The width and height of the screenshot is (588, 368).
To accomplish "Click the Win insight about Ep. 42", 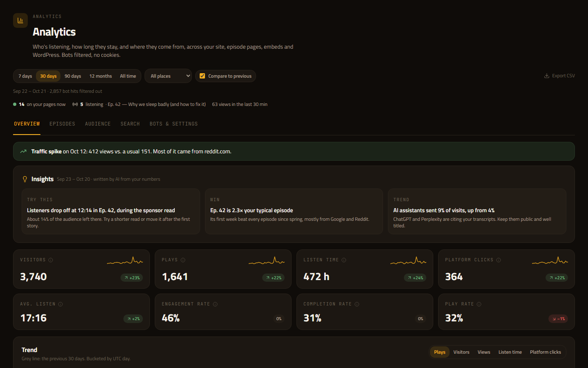I will [294, 211].
